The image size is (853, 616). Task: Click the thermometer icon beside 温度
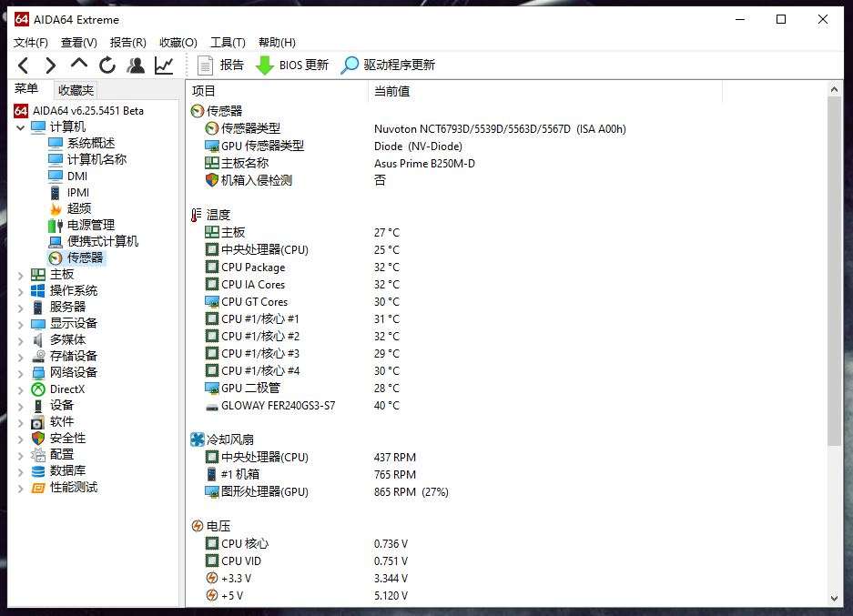pos(196,216)
